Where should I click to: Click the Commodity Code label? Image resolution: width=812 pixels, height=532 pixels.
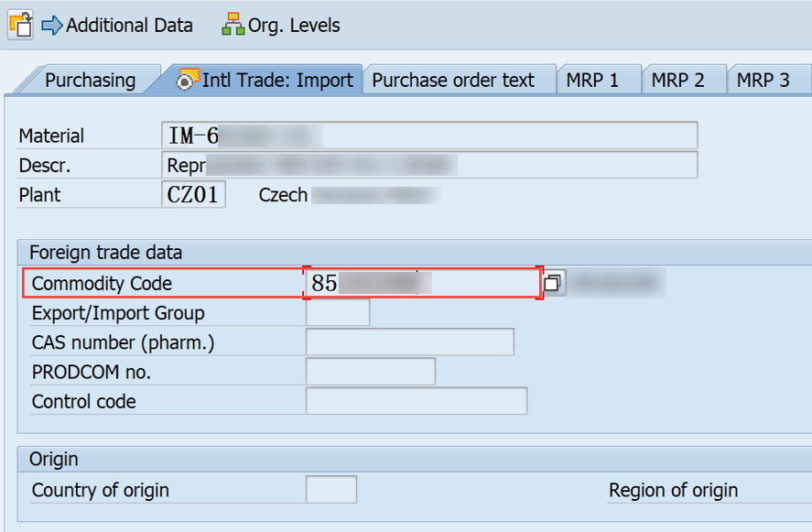coord(102,283)
